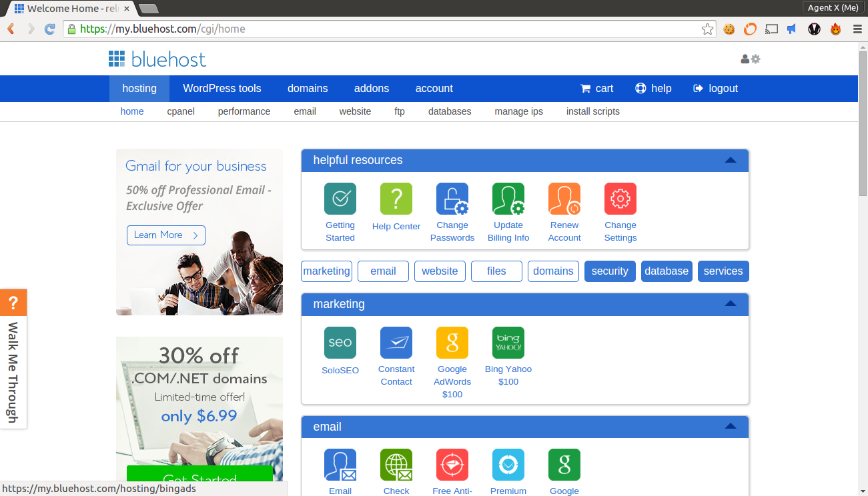
Task: Click the Agent X (Me) profile button
Action: pos(833,7)
